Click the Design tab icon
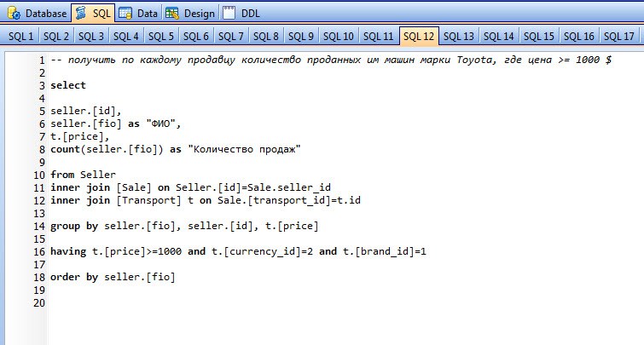Screen dimensions: 644x345 (172, 14)
